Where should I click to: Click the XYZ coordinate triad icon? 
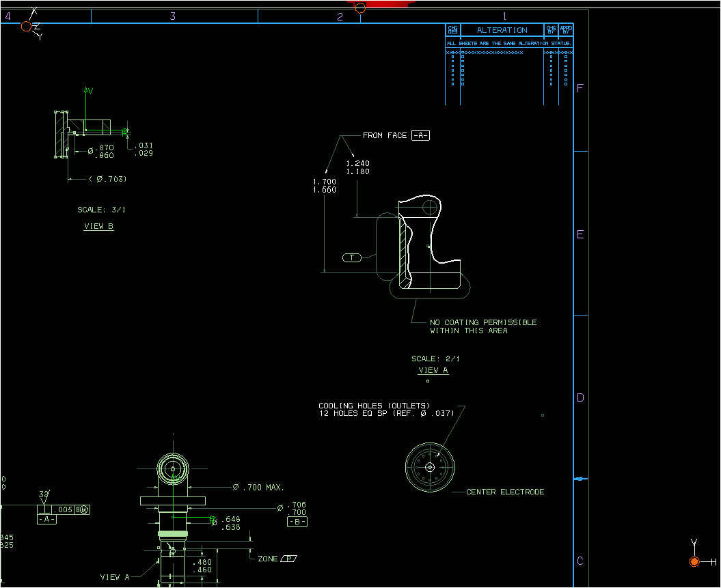coord(28,25)
